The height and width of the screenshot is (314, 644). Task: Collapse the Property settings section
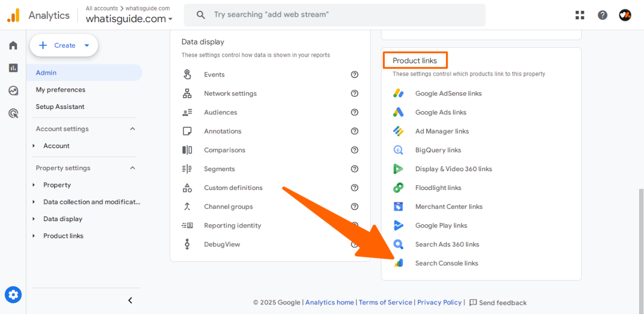point(133,168)
